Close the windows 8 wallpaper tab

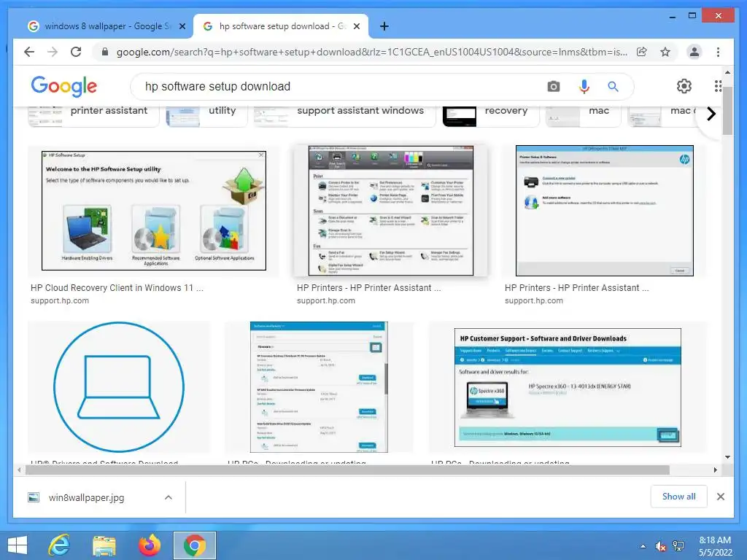click(x=182, y=27)
